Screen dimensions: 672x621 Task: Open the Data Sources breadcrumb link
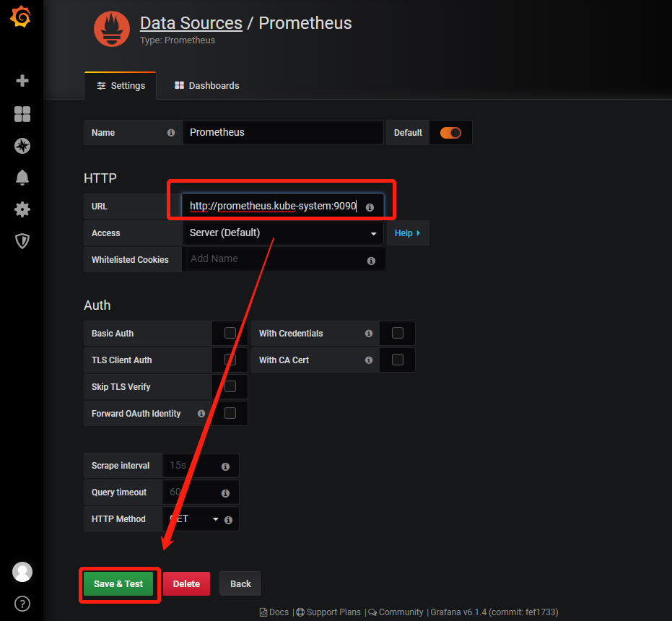click(191, 23)
